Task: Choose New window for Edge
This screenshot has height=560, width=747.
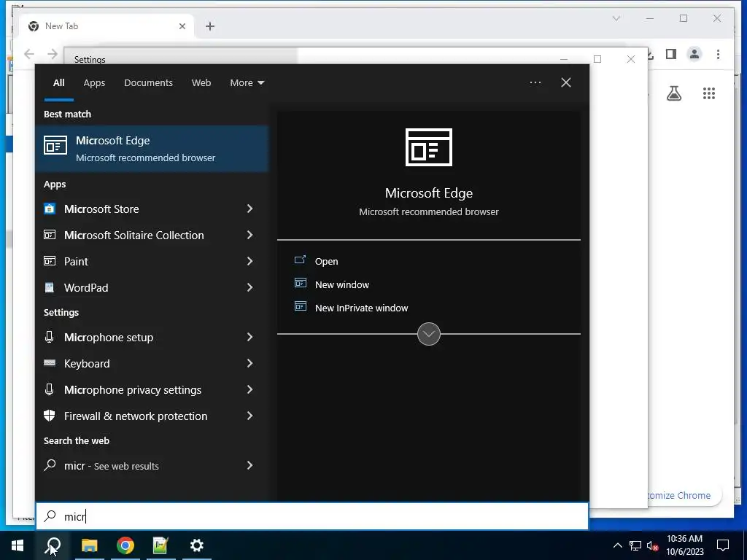Action: pyautogui.click(x=342, y=284)
